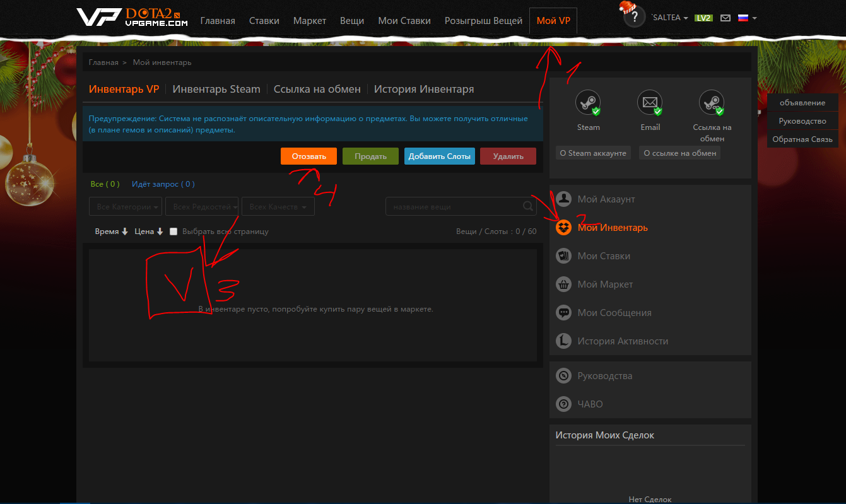The image size is (846, 504).
Task: Click the Вещи / Слоты : 0 / 60 counter
Action: (x=496, y=231)
